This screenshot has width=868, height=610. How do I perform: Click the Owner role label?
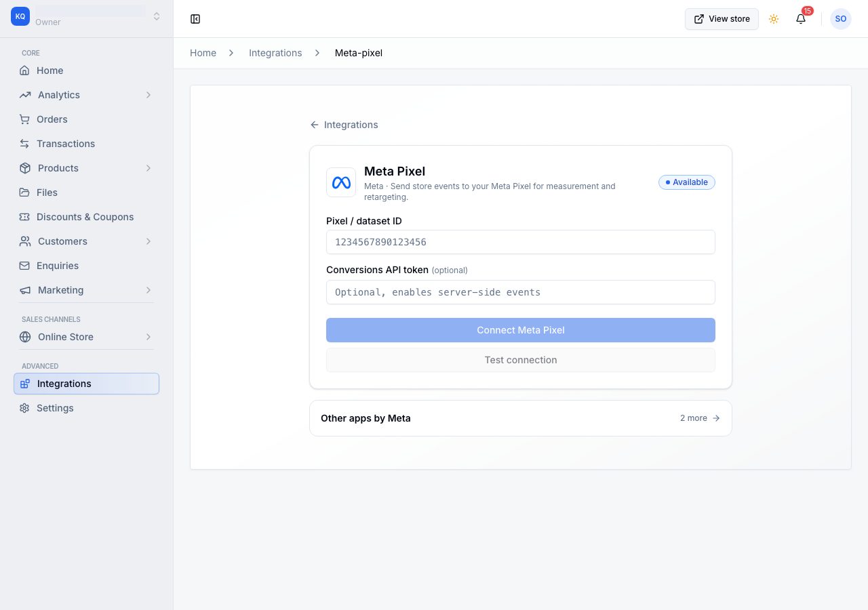click(x=48, y=22)
